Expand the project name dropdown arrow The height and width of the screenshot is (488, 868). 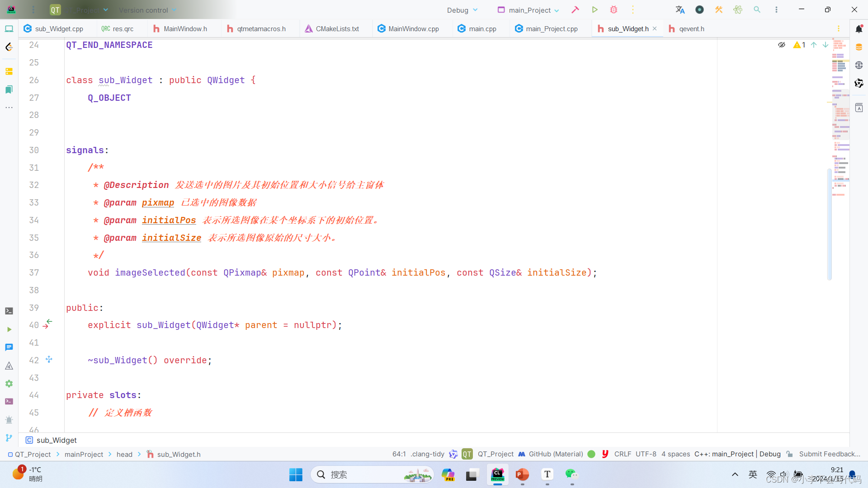pos(105,9)
